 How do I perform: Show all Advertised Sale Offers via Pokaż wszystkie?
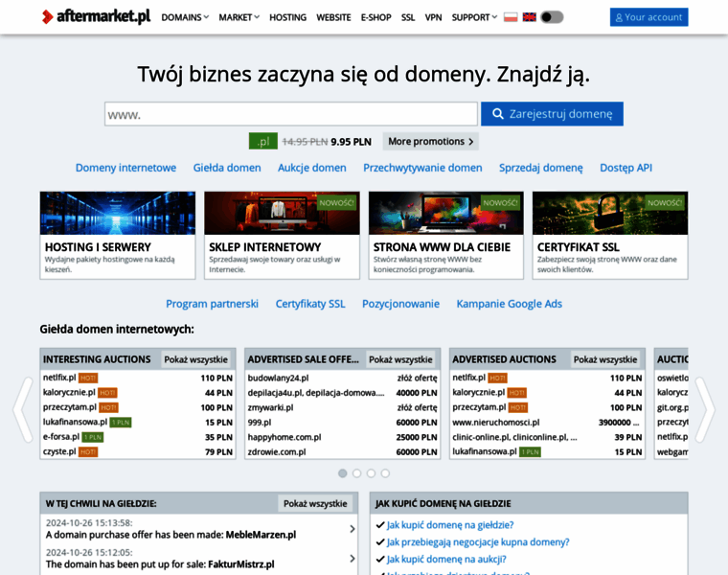400,359
